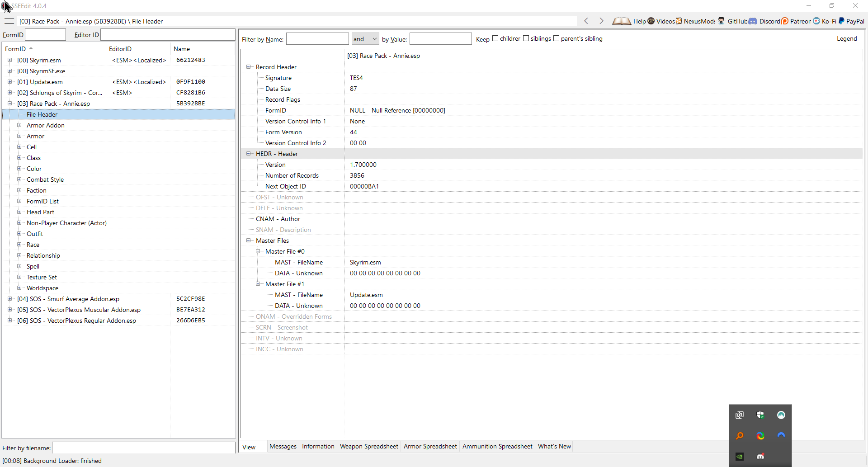Expand [04] SOS - Smurf Average Addon.esp
This screenshot has height=467, width=868.
click(9, 299)
